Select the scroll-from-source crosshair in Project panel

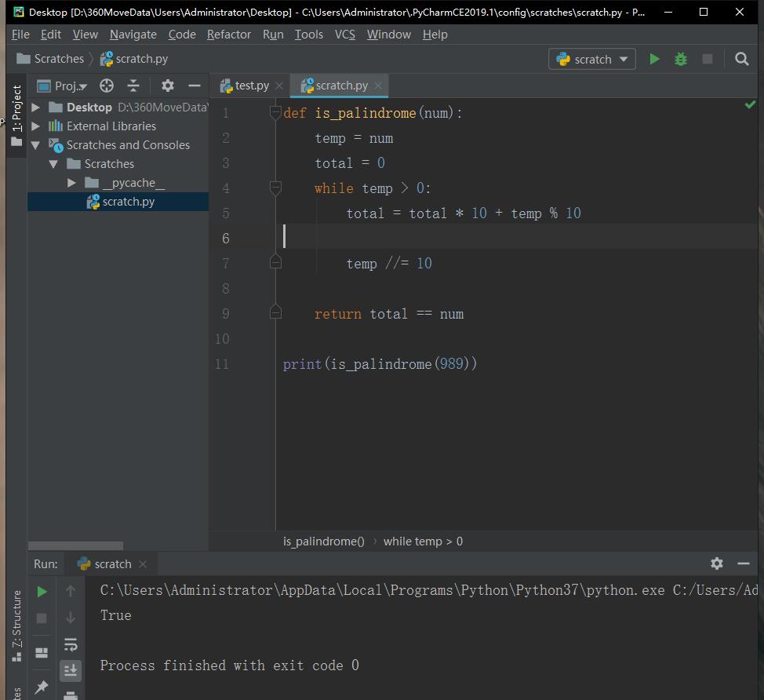click(x=107, y=85)
